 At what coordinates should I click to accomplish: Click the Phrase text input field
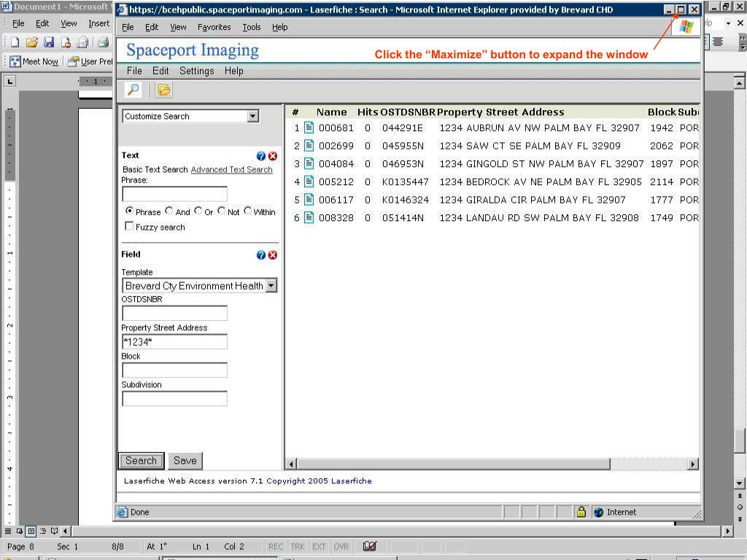coord(174,194)
